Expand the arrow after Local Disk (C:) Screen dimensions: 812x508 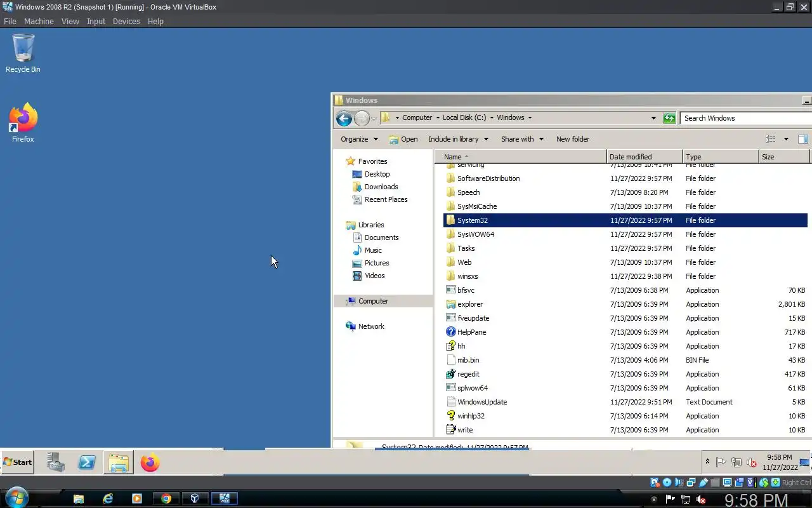tap(492, 117)
